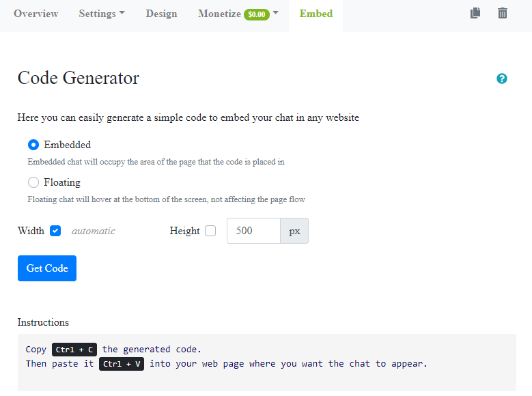Select the Embedded radio option
This screenshot has width=532, height=396.
[33, 145]
